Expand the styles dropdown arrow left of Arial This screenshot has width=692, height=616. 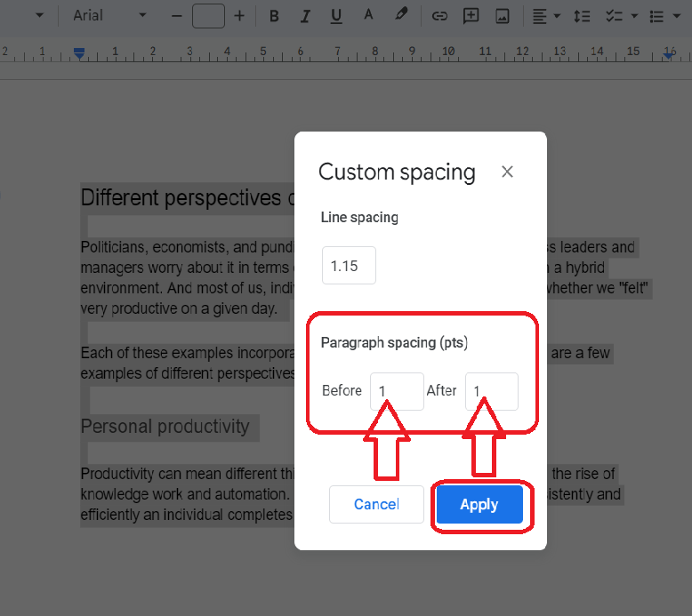coord(40,15)
